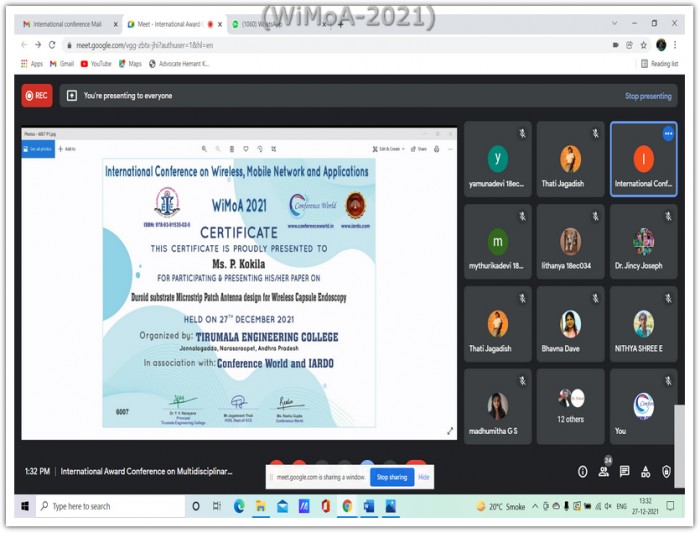The image size is (700, 533).
Task: Toggle mute icon on Bhavna Dave's tile
Action: (595, 298)
